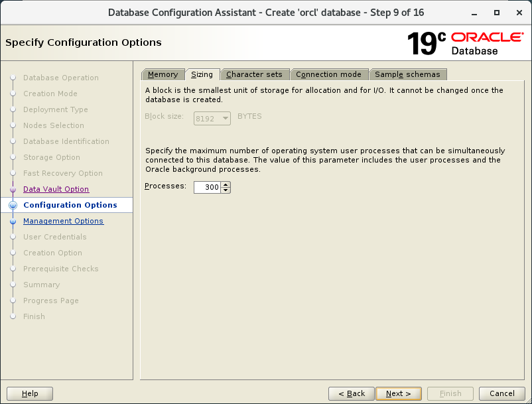The width and height of the screenshot is (532, 404).
Task: Stay on the Sizing tab
Action: (x=203, y=74)
